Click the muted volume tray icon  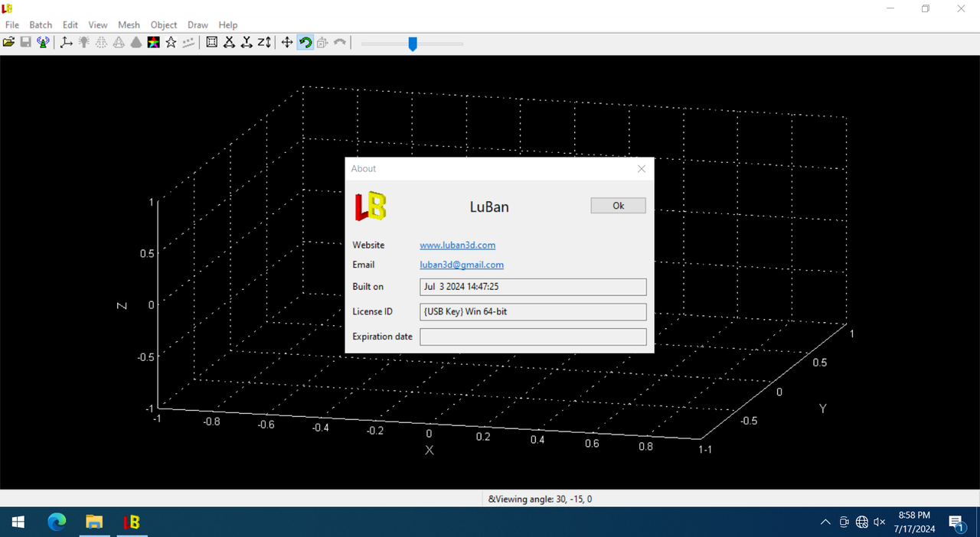[880, 522]
